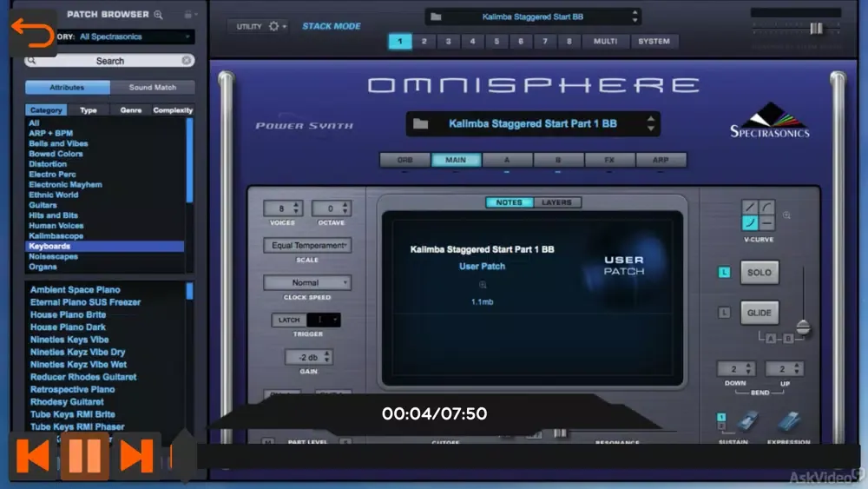Switch to layer B tab
868x489 pixels.
click(558, 160)
